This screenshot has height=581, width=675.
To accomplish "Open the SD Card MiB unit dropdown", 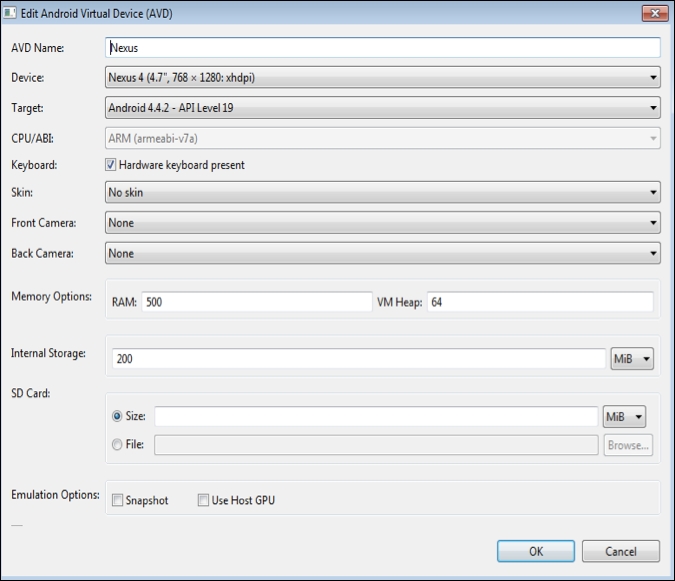I will (624, 416).
